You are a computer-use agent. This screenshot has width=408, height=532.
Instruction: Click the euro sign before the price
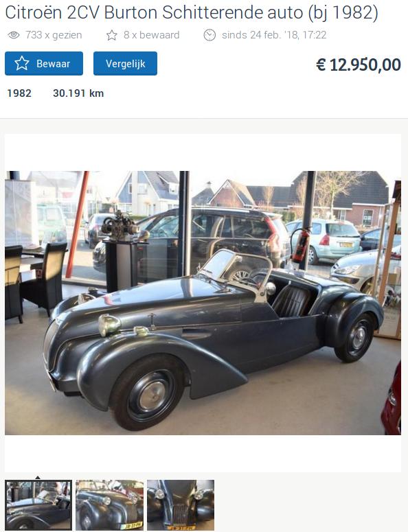tap(321, 65)
